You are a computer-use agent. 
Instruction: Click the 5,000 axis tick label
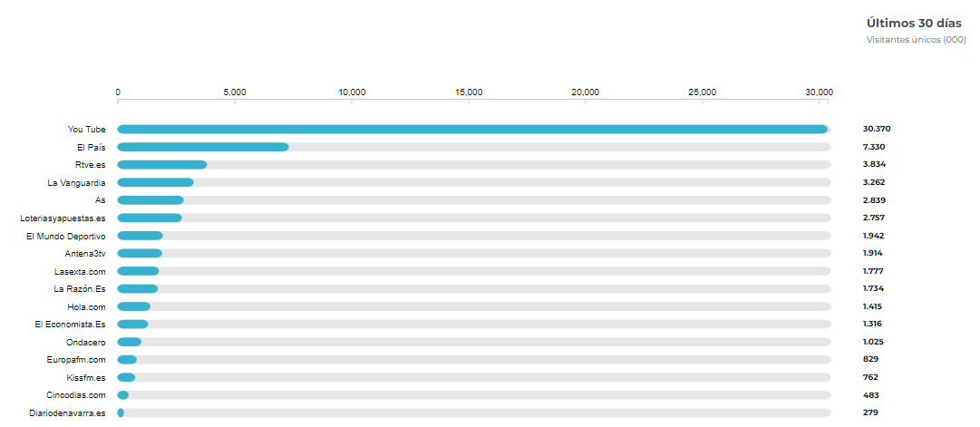point(235,92)
